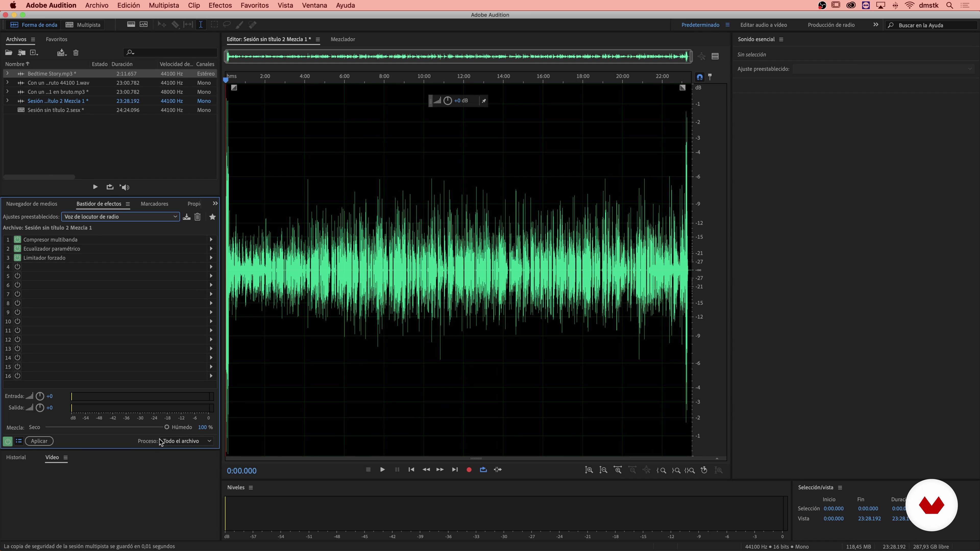Toggle power state of effect slot 4
This screenshot has height=551, width=980.
click(18, 267)
